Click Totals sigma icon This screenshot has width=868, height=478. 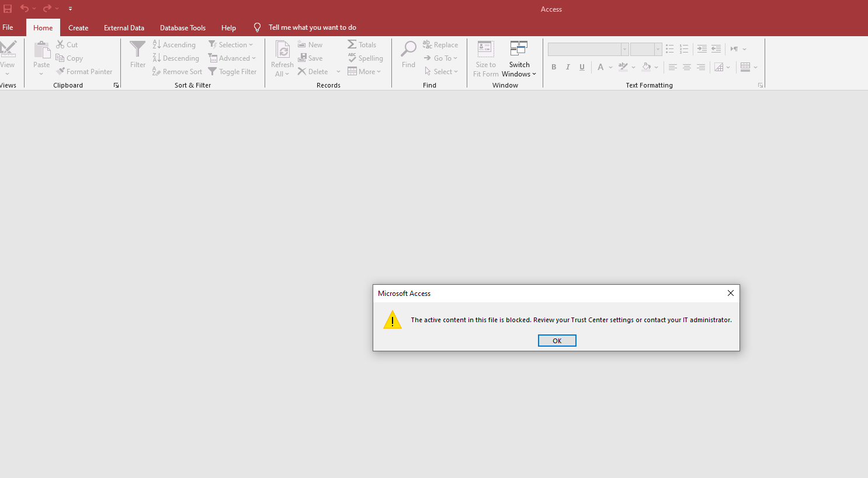tap(352, 44)
